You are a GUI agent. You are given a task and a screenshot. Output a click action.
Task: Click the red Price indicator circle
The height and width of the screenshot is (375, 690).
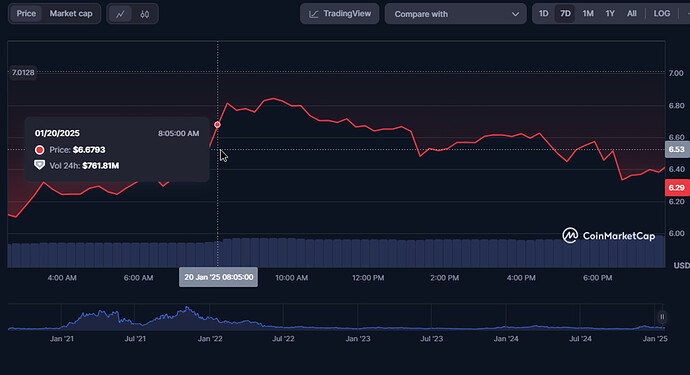[x=40, y=150]
